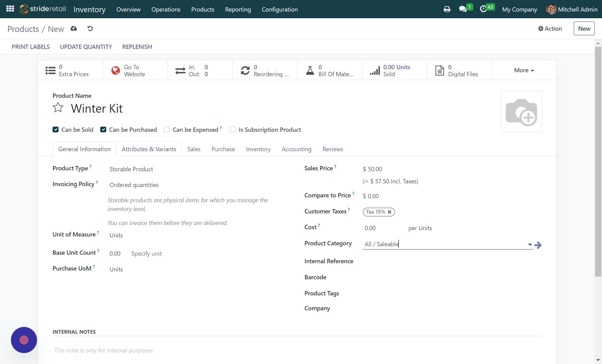The width and height of the screenshot is (602, 364).
Task: Discard changes with the undo icon
Action: 90,29
